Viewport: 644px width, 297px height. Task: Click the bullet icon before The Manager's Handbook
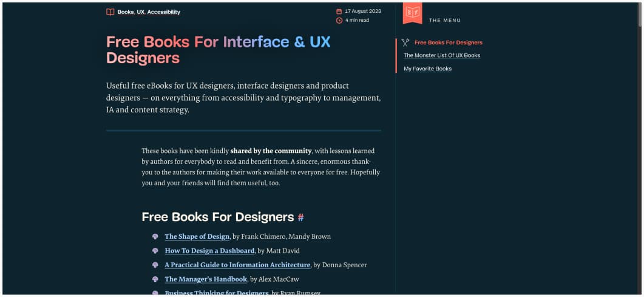[x=155, y=279]
